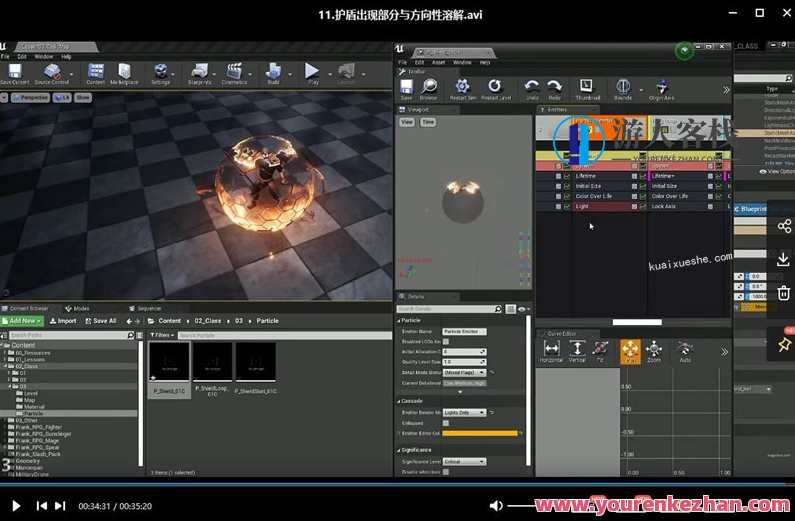Screen dimensions: 795x521
Task: Click the Time button in Cascade viewport
Action: pyautogui.click(x=428, y=122)
